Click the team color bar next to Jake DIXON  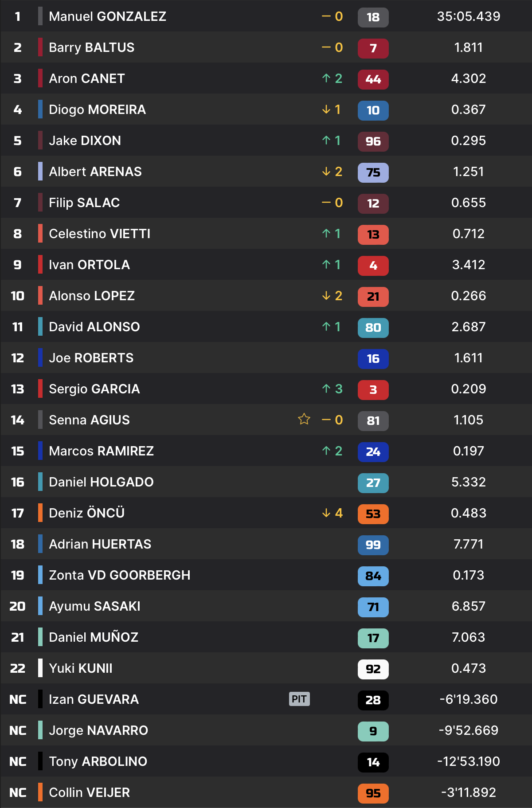tap(40, 141)
